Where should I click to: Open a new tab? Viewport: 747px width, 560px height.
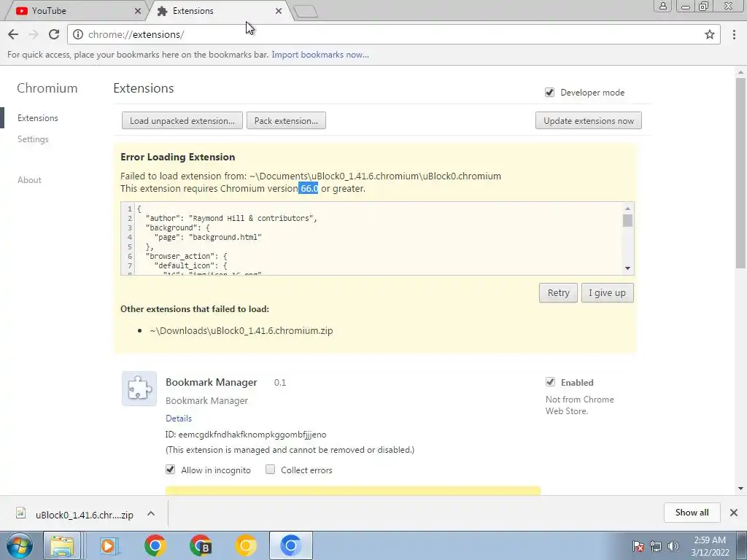point(306,12)
